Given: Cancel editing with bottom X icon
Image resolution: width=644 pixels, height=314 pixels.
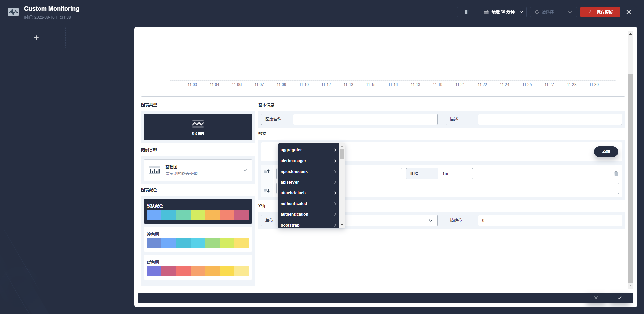Looking at the screenshot, I should pos(596,298).
